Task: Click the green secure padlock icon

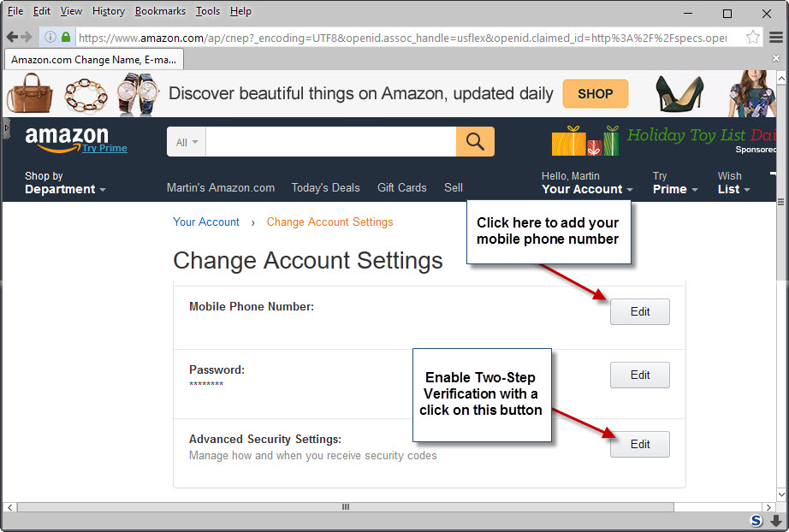Action: coord(66,37)
